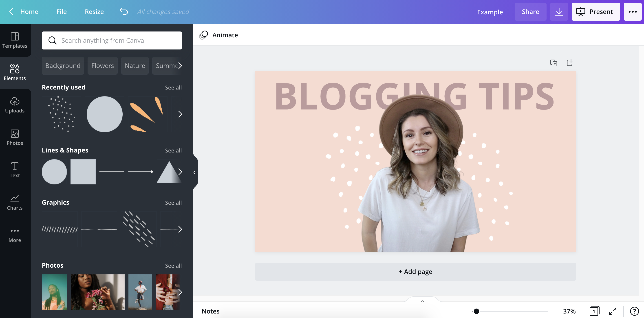Select the Elements sidebar panel
This screenshot has height=318, width=644.
click(15, 73)
